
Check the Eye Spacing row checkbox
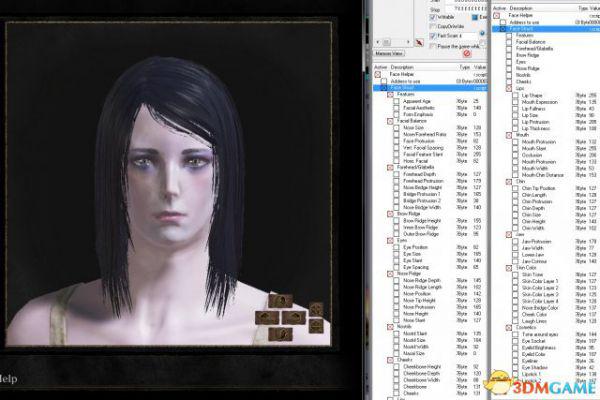pos(396,267)
